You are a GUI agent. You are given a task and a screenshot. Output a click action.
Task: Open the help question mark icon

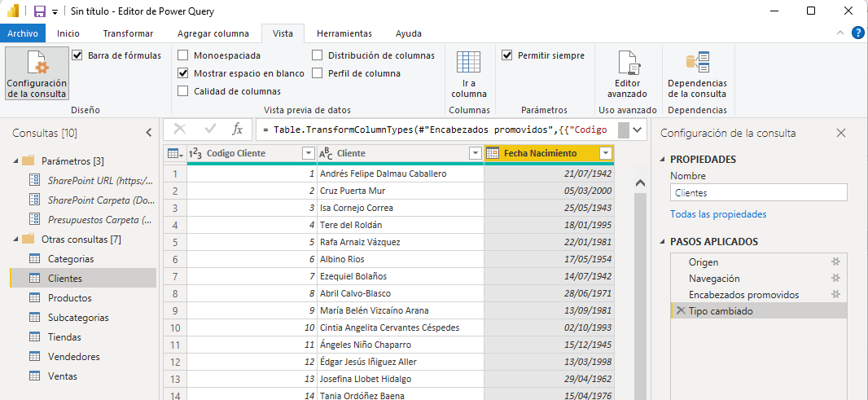[x=857, y=33]
